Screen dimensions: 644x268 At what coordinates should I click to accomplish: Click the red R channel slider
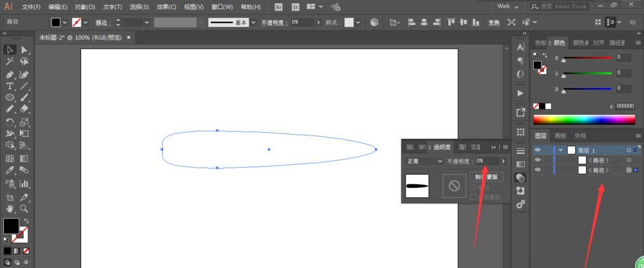[x=587, y=58]
